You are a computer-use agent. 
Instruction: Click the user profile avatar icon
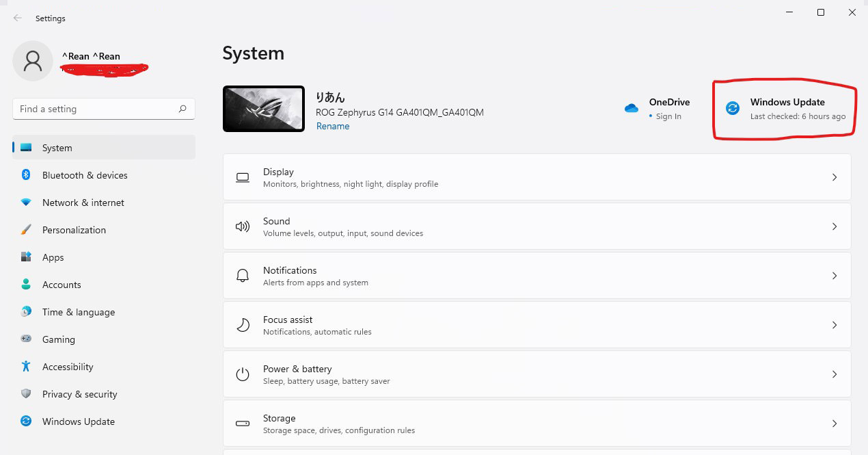click(33, 61)
